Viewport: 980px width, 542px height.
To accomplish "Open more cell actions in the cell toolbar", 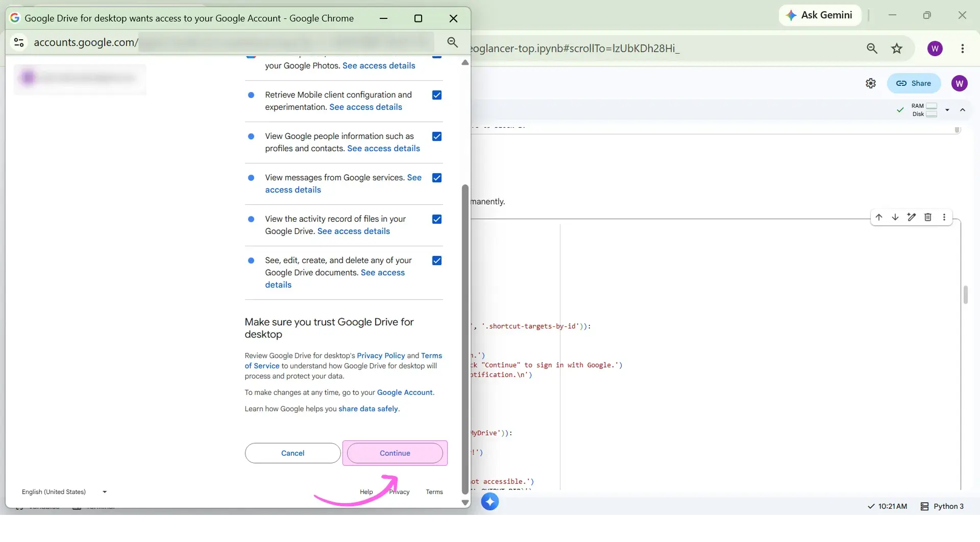I will click(x=944, y=217).
